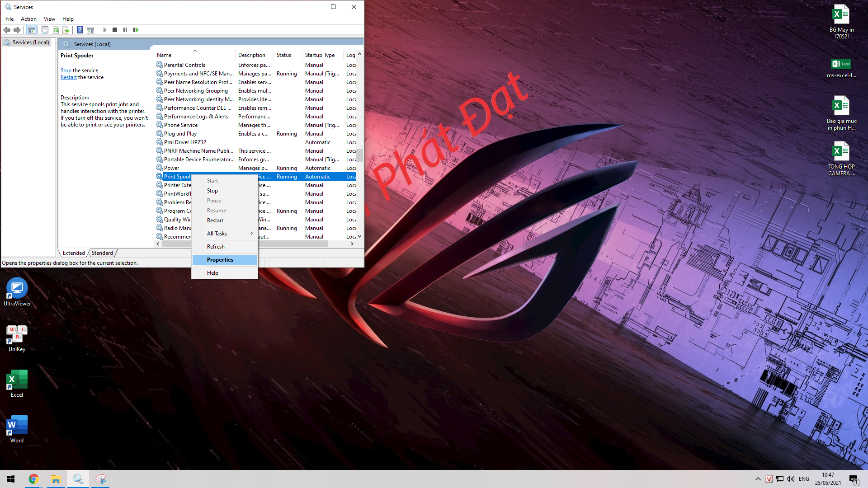Image resolution: width=868 pixels, height=488 pixels.
Task: Open the Windows Start menu
Action: (11, 479)
